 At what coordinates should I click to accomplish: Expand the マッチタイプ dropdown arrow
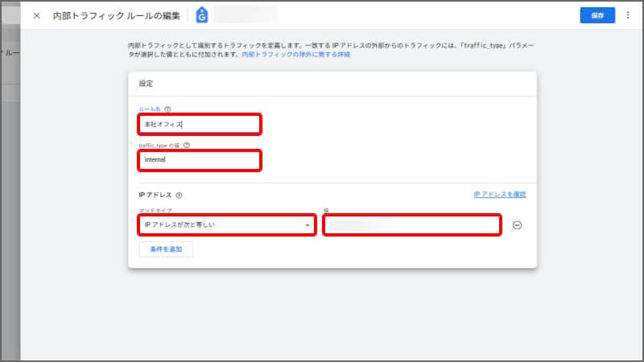click(x=307, y=225)
